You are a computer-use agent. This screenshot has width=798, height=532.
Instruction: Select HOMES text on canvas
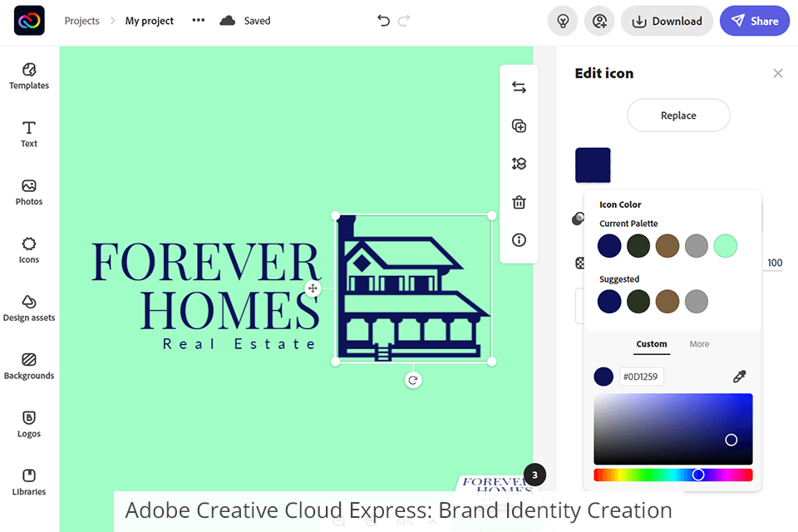pos(230,310)
